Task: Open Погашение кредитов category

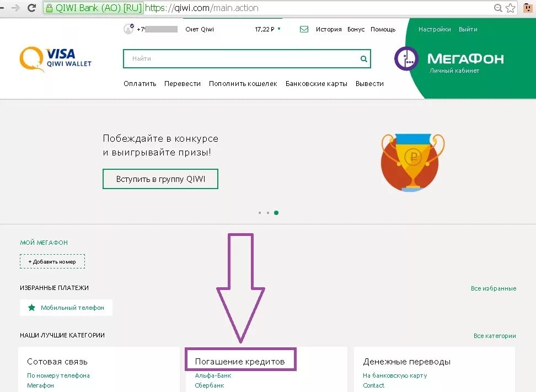Action: tap(240, 362)
